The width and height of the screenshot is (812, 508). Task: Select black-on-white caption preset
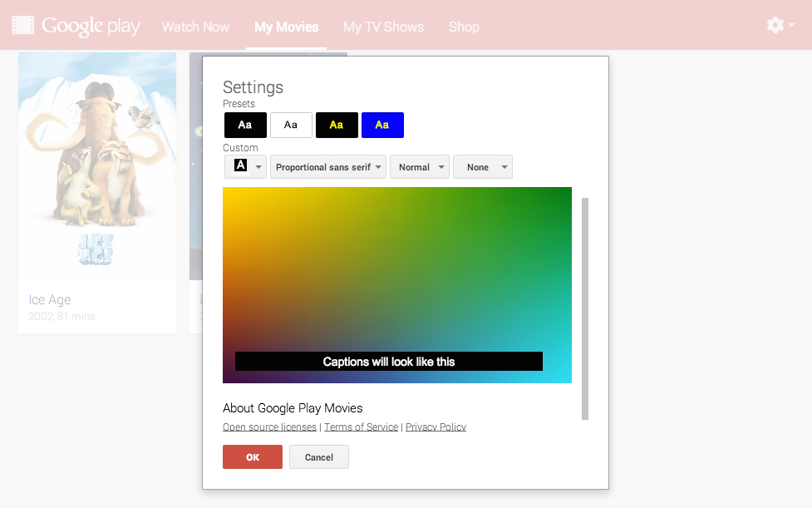291,125
